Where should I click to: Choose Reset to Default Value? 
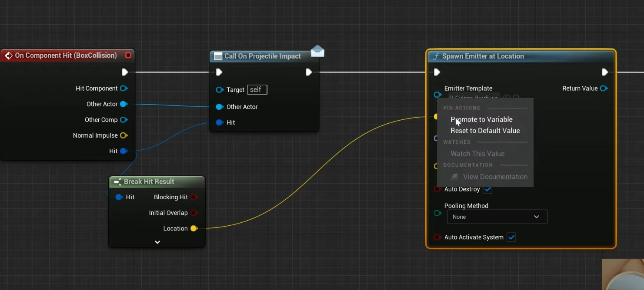485,131
